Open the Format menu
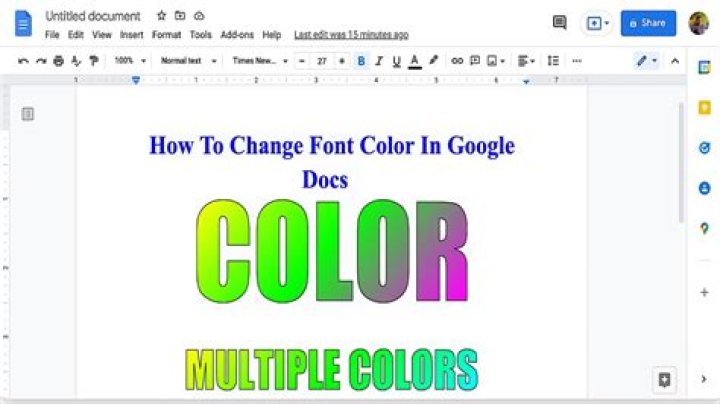 tap(166, 35)
